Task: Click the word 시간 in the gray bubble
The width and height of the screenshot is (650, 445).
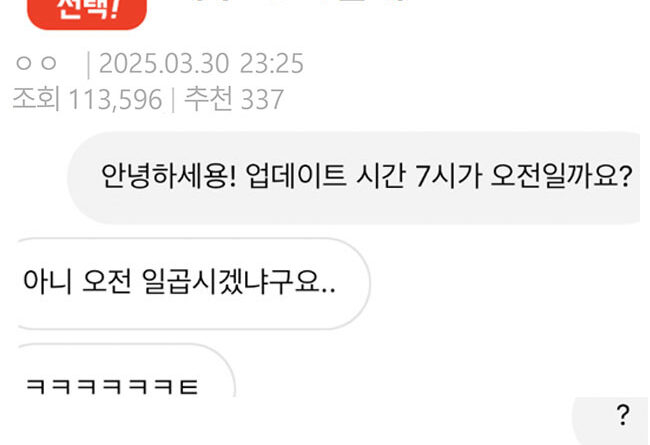Action: [381, 176]
